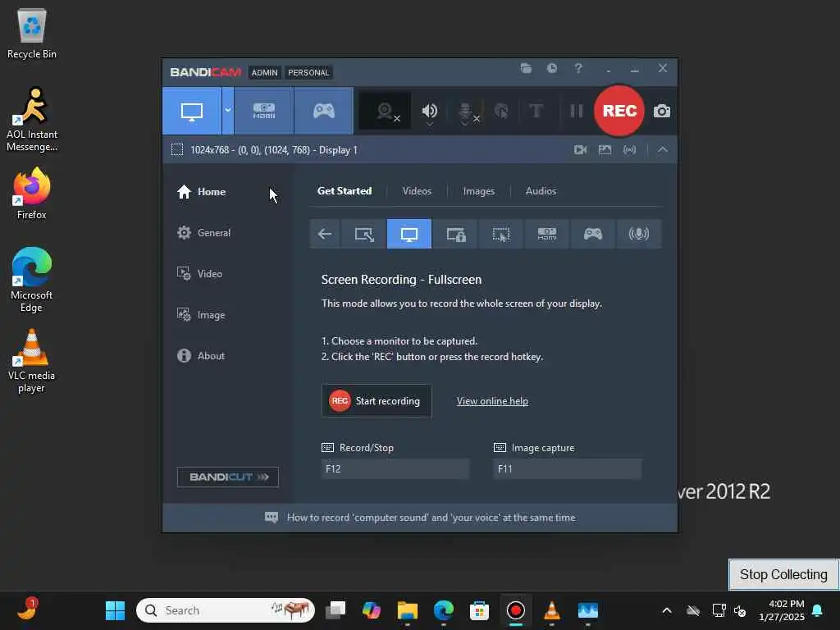
Task: Select Microsoft Edge desktop shortcut
Action: coord(32,280)
